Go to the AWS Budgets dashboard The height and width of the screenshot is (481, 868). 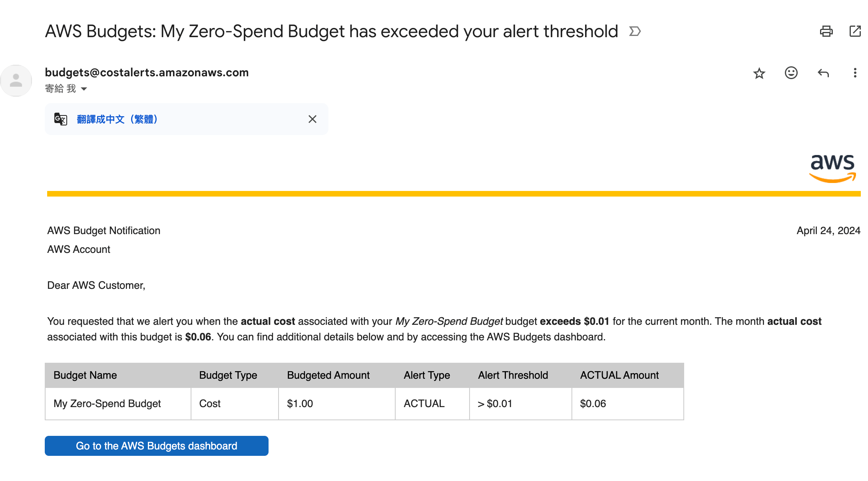tap(157, 446)
